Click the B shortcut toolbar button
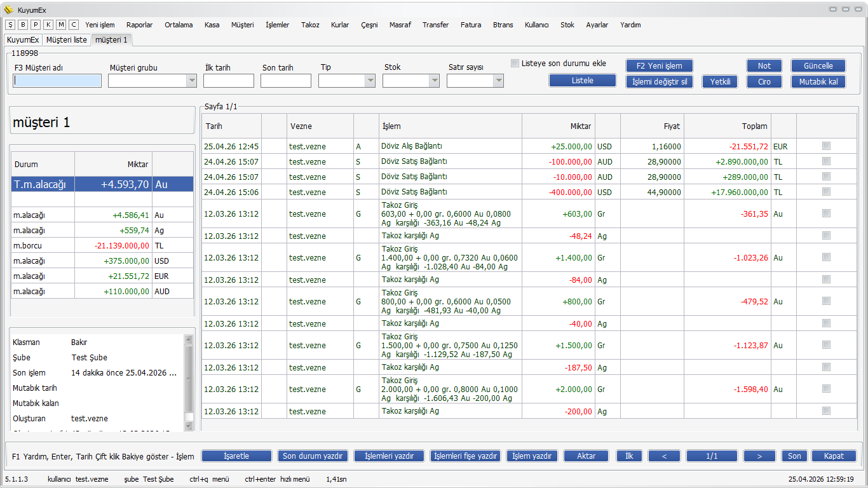Viewport: 868px width, 488px height. tap(23, 25)
